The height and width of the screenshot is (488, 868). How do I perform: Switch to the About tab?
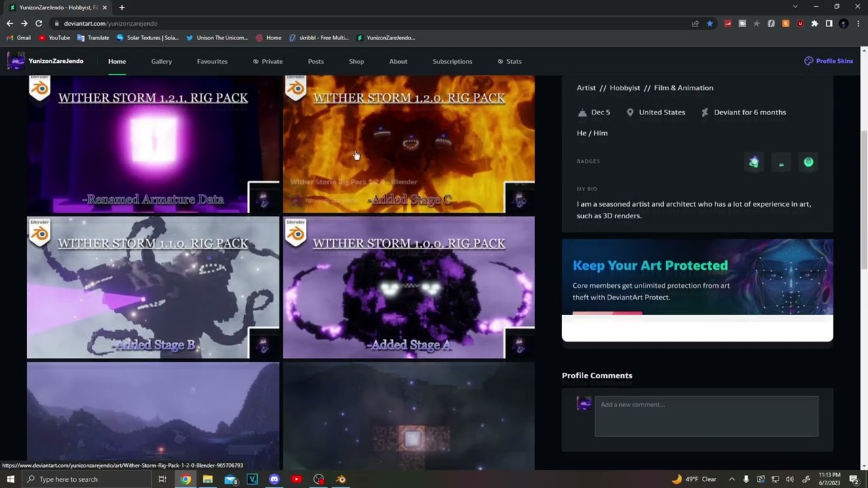(x=398, y=62)
